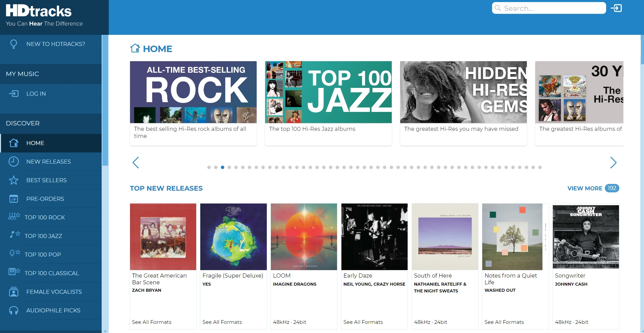Click the music note icon for Top 100 Jazz
The height and width of the screenshot is (333, 644).
15,234
